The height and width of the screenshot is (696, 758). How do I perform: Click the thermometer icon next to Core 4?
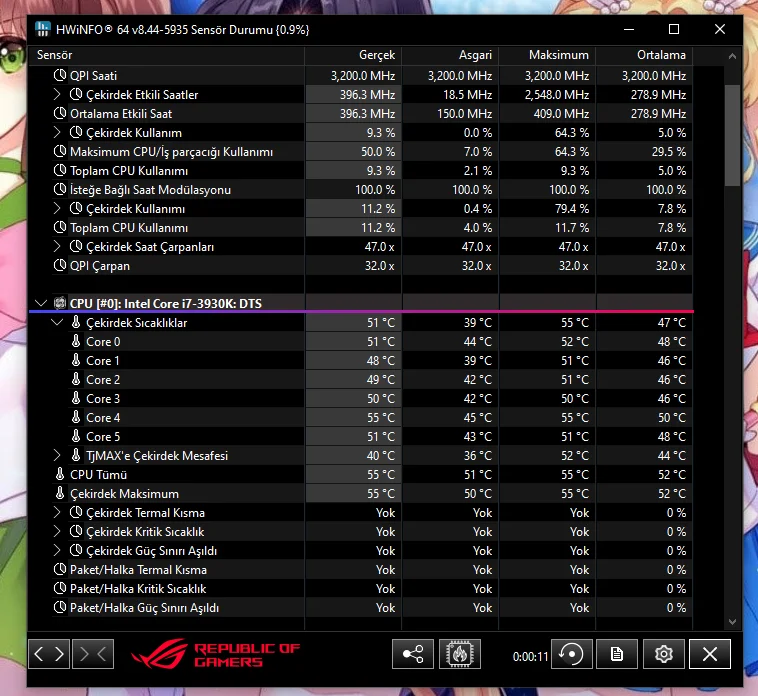click(76, 417)
